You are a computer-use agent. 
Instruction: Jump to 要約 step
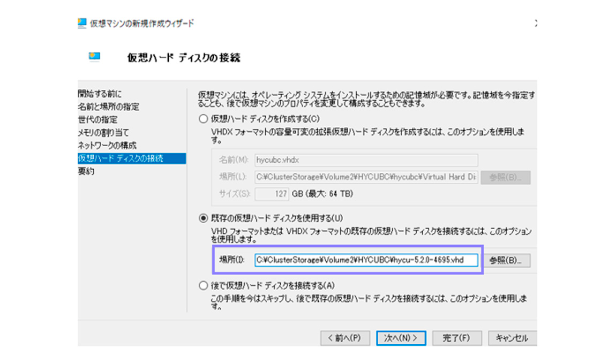click(x=86, y=171)
